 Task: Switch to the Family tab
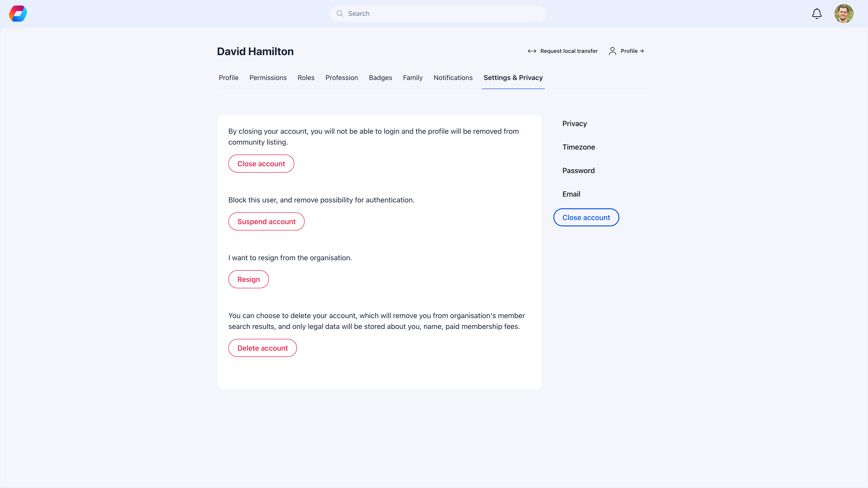tap(413, 77)
